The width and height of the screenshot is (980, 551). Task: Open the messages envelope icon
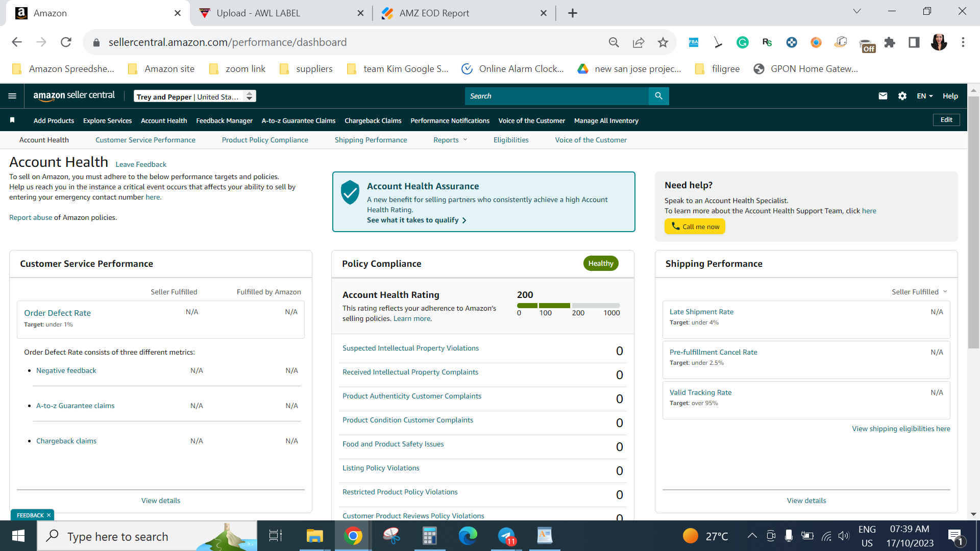point(883,96)
